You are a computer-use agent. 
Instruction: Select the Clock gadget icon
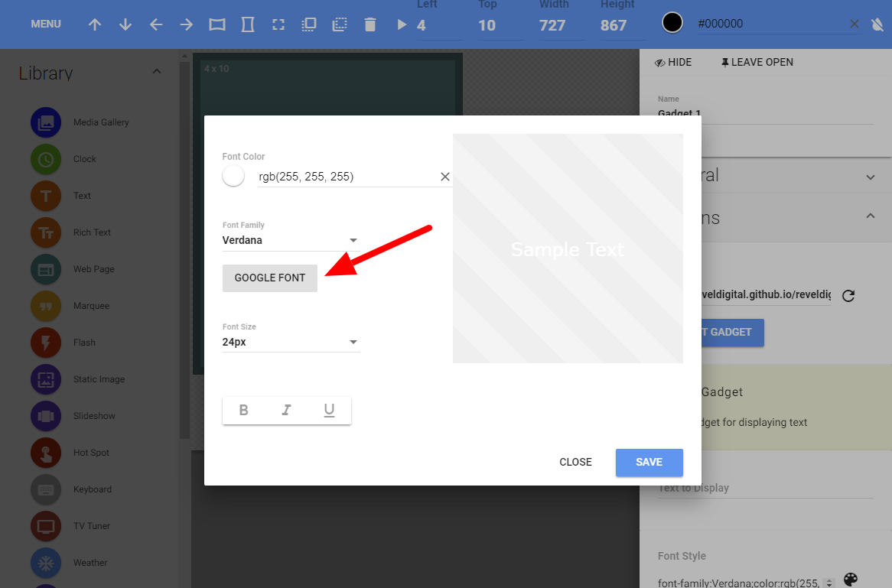pos(45,159)
